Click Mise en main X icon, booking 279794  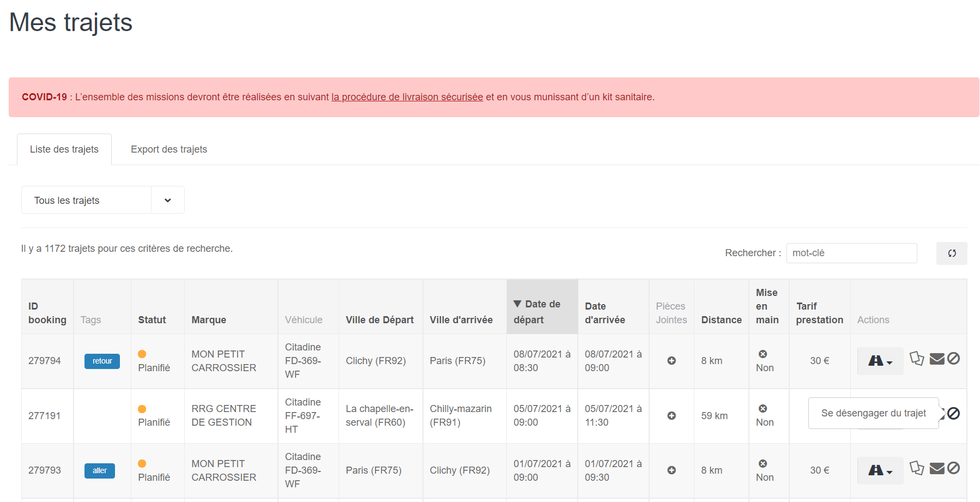pos(763,354)
